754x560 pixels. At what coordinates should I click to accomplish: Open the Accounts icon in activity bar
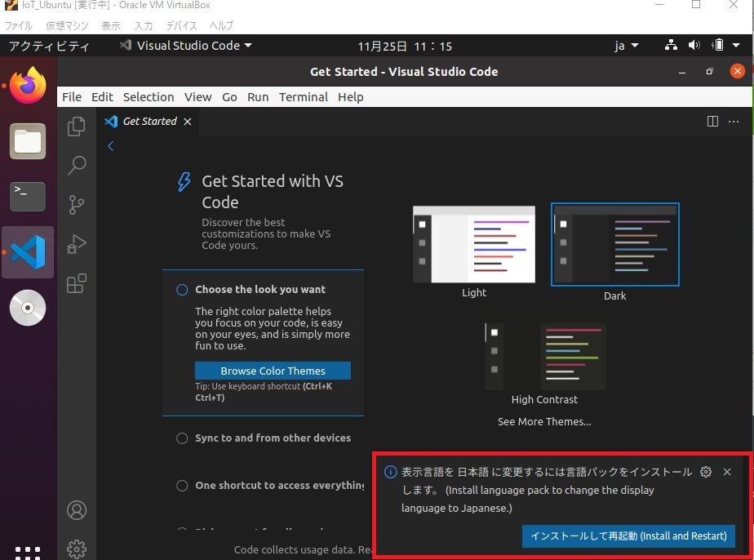77,510
